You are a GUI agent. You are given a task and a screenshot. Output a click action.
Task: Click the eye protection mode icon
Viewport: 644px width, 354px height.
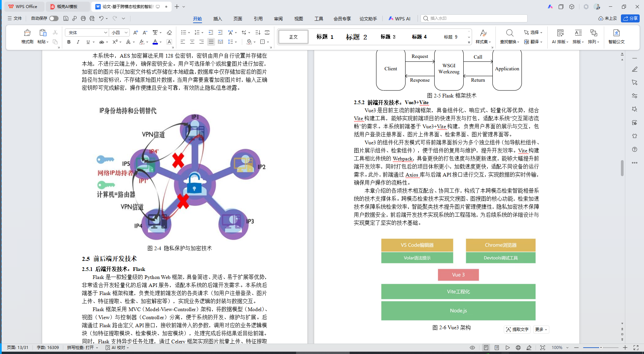point(472,348)
